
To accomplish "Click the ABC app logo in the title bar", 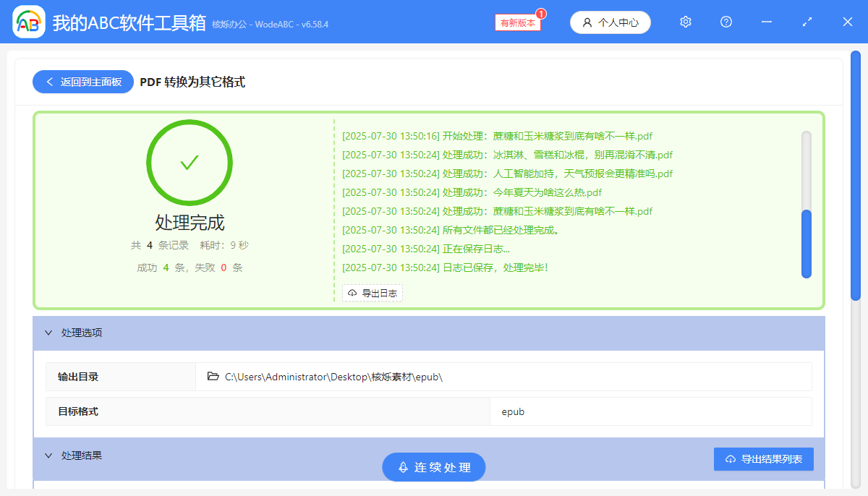I will pos(28,21).
